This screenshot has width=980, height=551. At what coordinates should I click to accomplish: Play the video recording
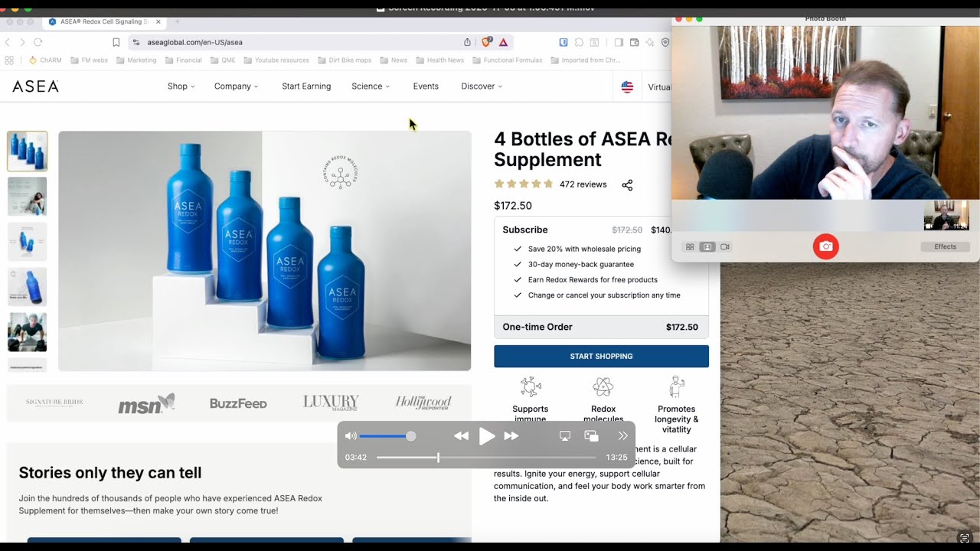click(x=487, y=436)
